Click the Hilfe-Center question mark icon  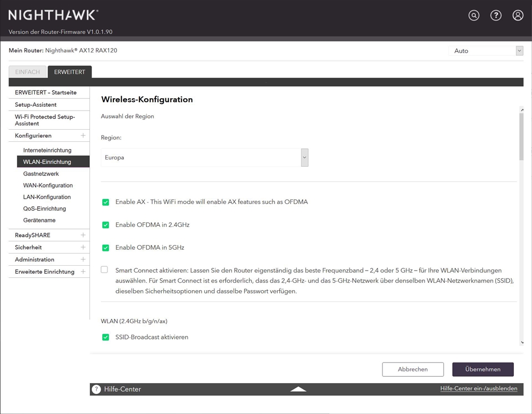click(x=96, y=389)
